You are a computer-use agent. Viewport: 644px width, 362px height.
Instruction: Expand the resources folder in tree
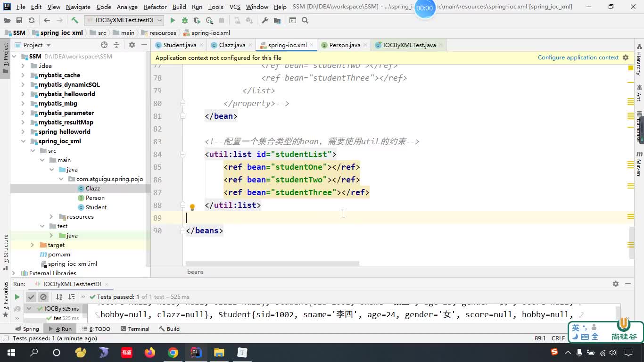(x=51, y=217)
